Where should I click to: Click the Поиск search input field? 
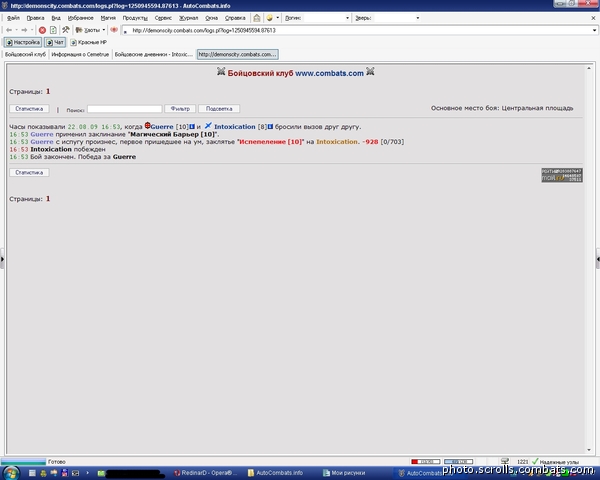pos(125,109)
